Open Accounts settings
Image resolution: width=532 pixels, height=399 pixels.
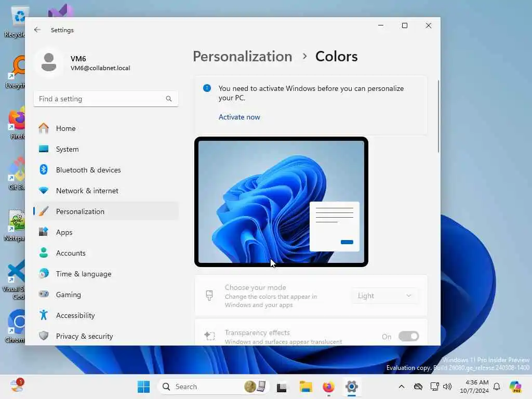(106, 253)
